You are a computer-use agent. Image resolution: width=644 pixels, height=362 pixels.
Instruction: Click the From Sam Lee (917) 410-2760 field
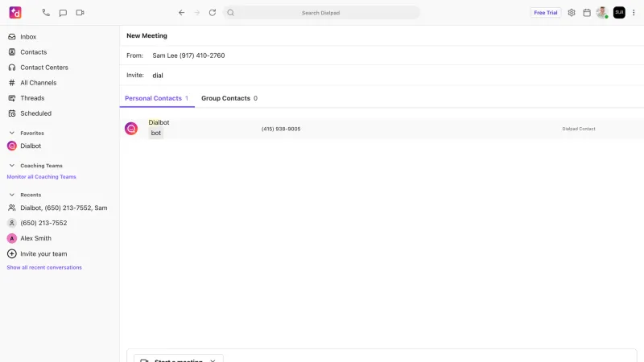point(382,56)
